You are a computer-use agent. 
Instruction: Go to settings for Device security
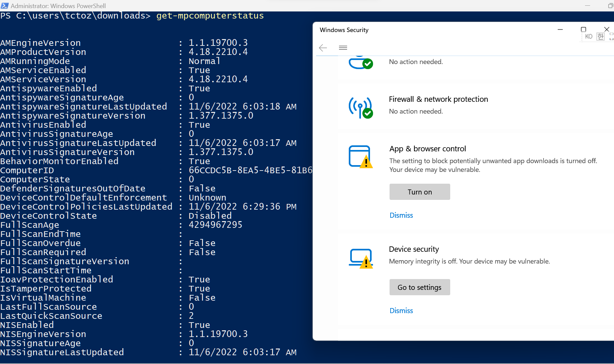[x=420, y=287]
